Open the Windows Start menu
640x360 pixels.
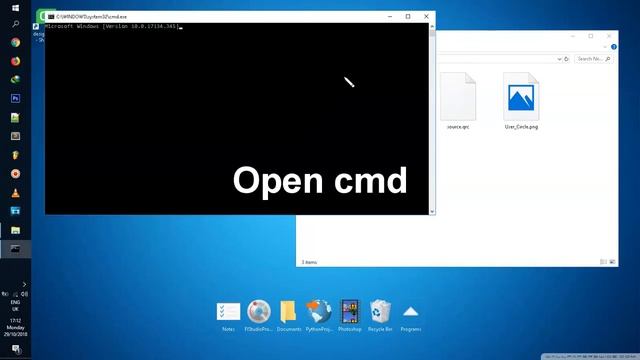tap(16, 8)
